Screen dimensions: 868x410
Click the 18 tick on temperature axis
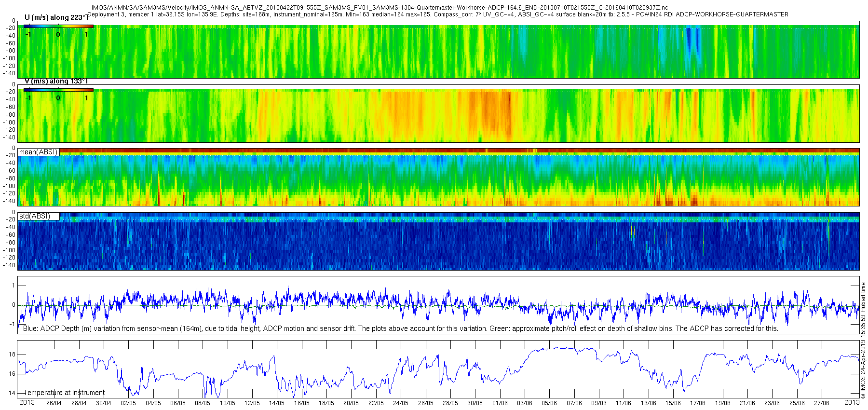12,355
